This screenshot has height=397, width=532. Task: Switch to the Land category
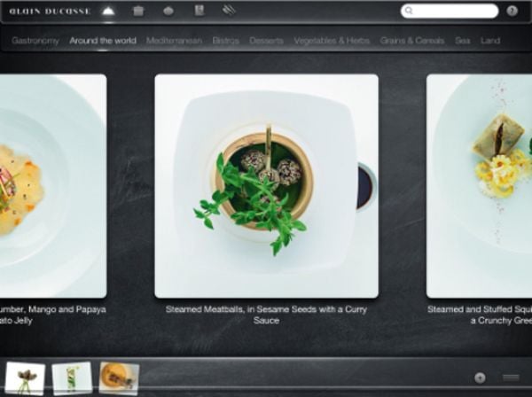(x=490, y=41)
